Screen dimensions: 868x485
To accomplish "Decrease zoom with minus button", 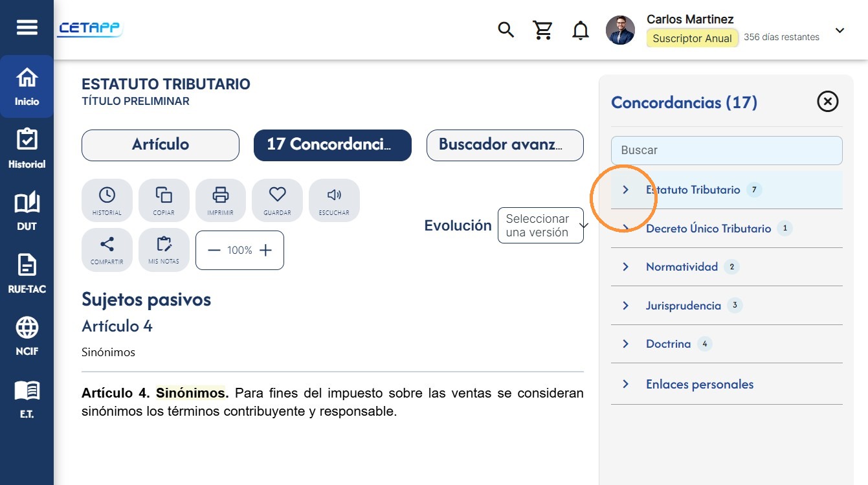I will [214, 251].
